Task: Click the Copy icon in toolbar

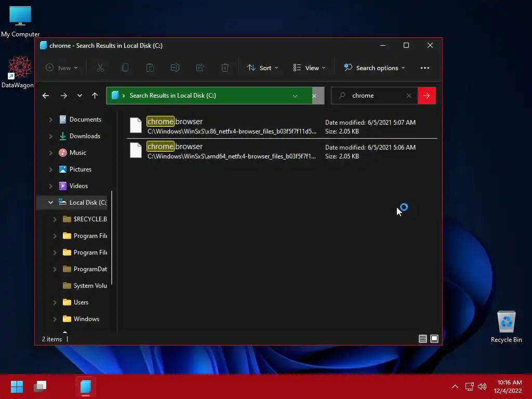Action: click(x=125, y=68)
